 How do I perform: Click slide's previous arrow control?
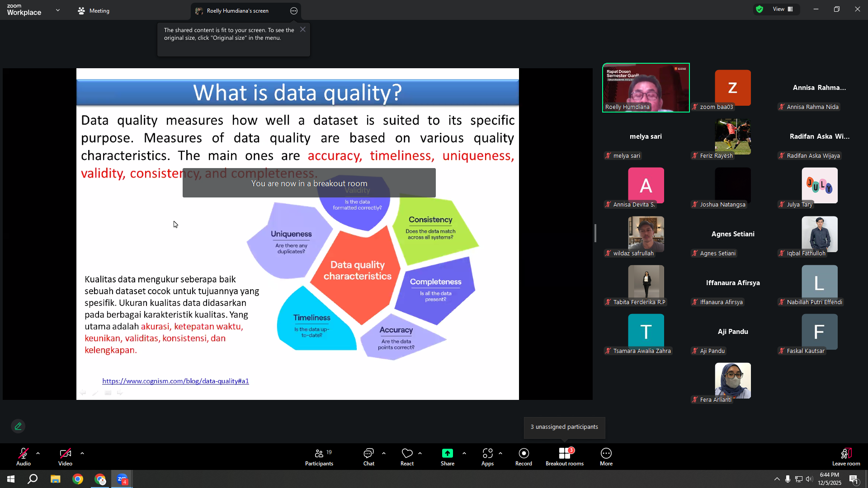click(x=83, y=393)
